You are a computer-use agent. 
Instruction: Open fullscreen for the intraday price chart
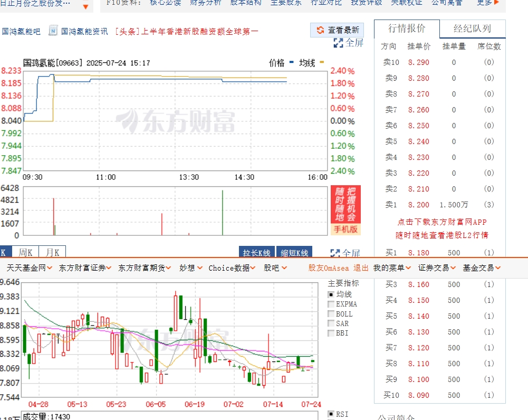coord(349,43)
